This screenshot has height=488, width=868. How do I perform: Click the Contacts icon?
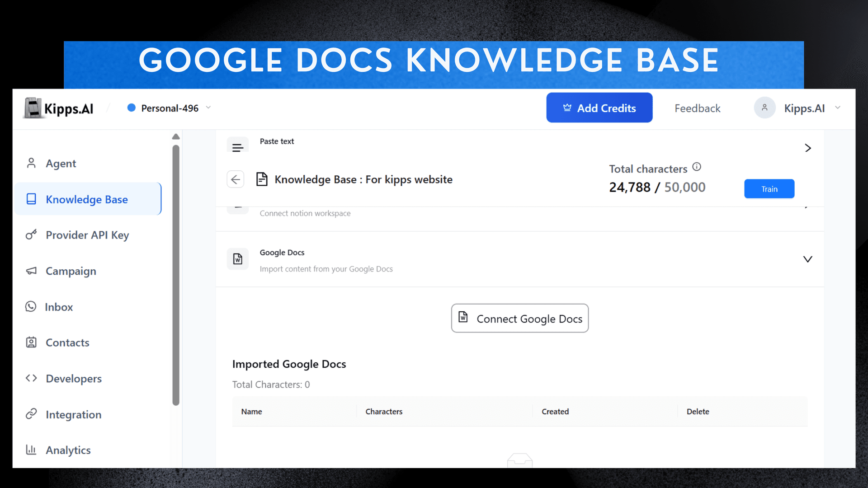(31, 343)
